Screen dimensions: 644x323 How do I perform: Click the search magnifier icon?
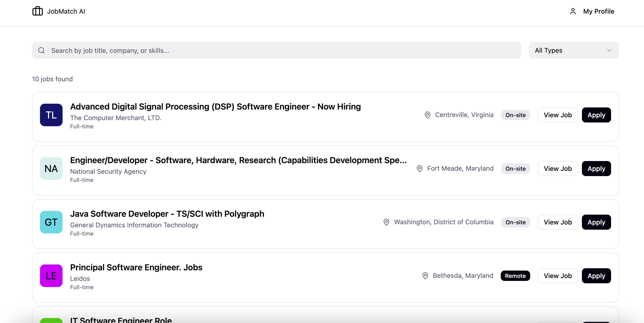(41, 51)
